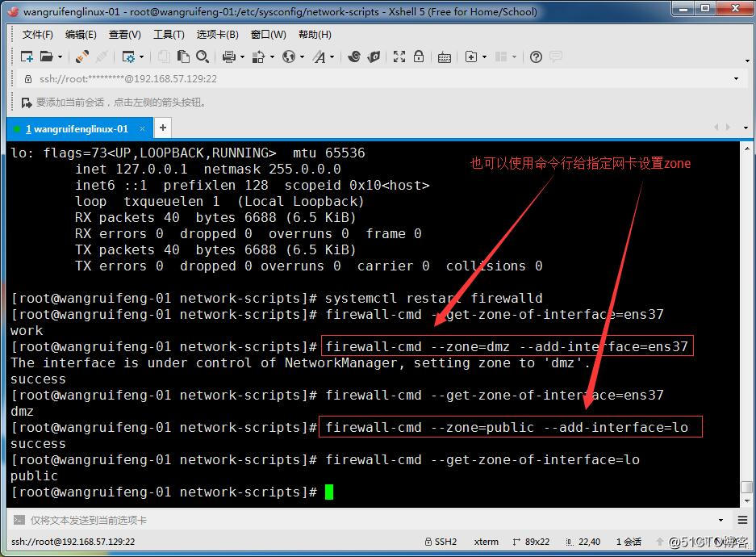
Task: Click the globe encoding icon
Action: [x=289, y=57]
